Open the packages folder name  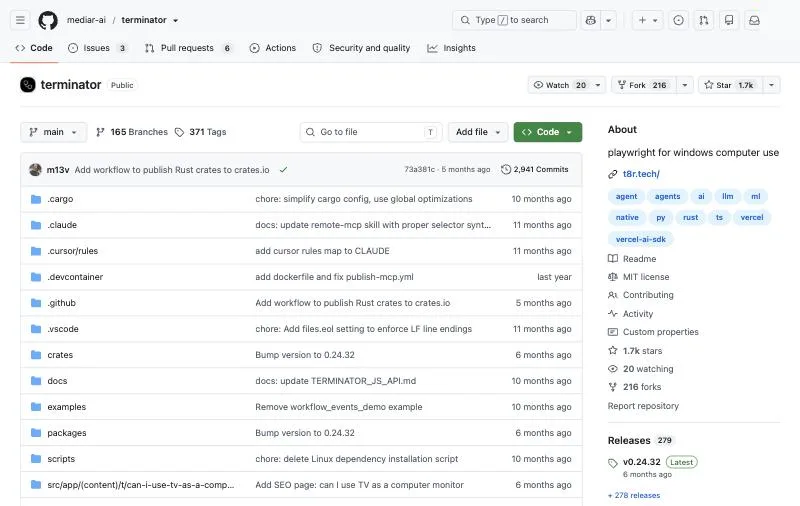67,433
